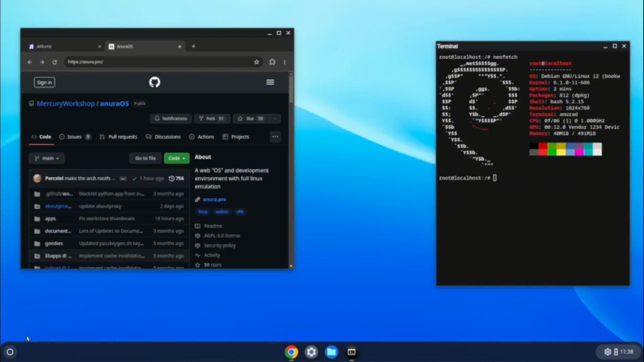Open the document... folder
Screen dimensions: 644x362
pos(58,231)
